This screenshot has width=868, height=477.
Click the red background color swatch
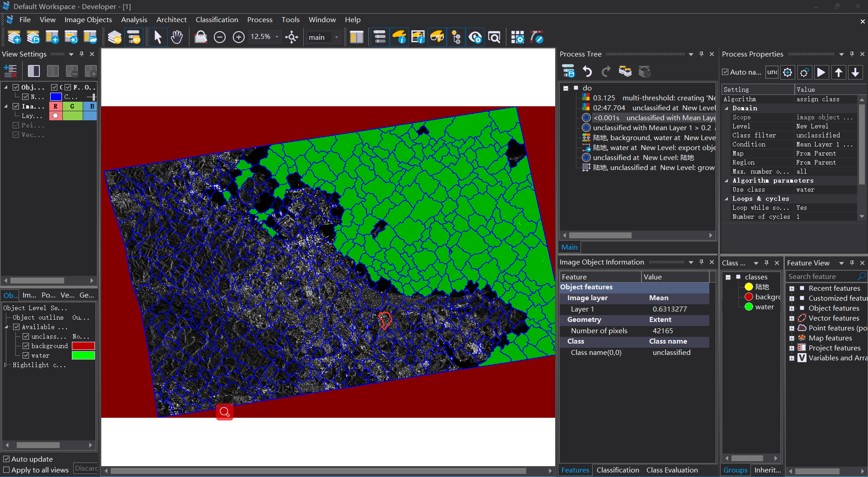(83, 346)
